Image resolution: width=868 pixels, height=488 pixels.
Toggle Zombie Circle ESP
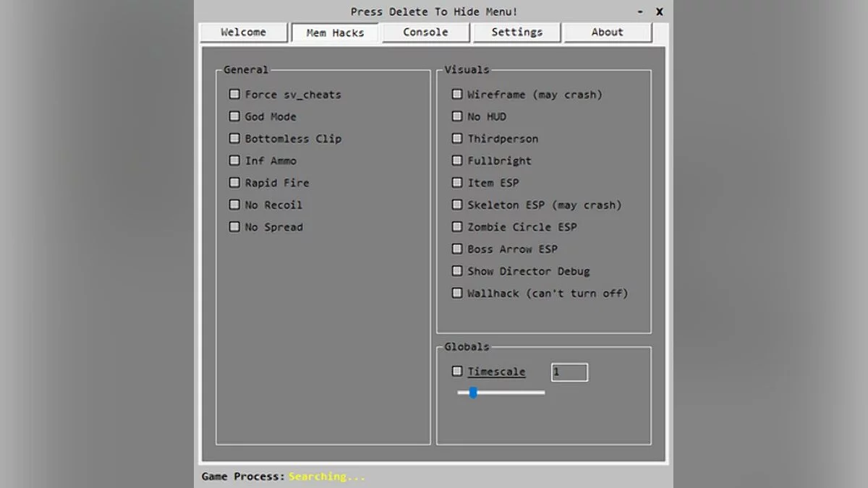pyautogui.click(x=457, y=227)
